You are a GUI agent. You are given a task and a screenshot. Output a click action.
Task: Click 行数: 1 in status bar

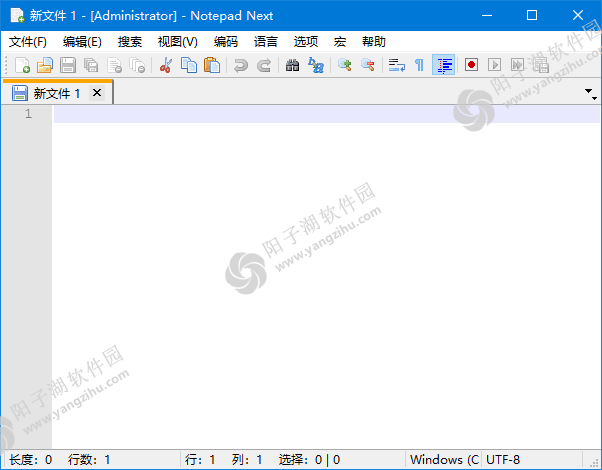[89, 460]
